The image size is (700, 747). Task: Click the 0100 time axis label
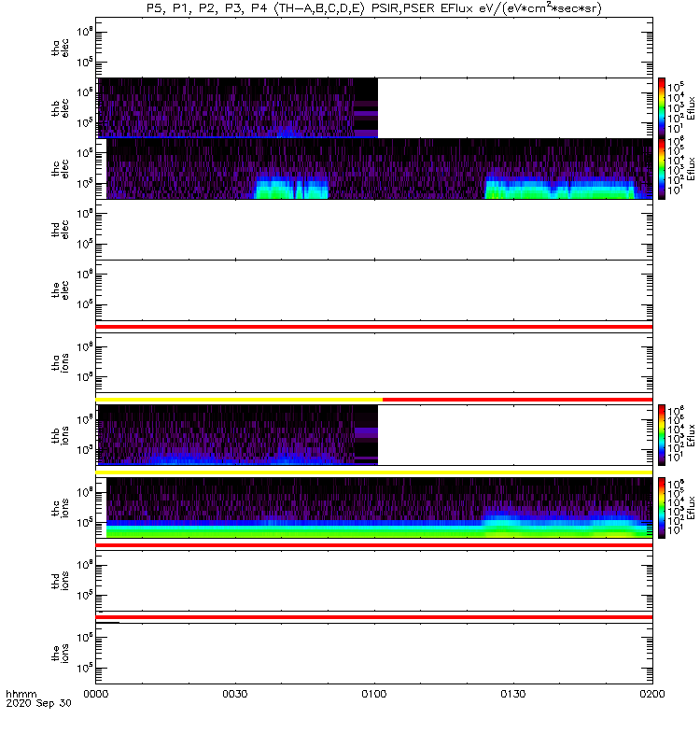click(374, 694)
